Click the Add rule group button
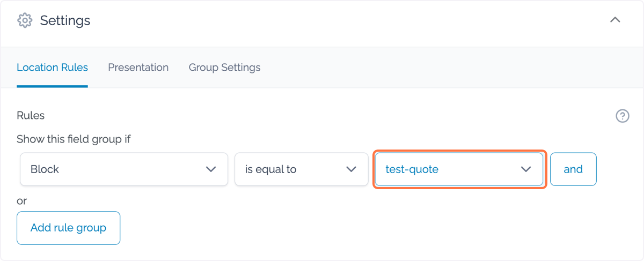The height and width of the screenshot is (261, 644). pyautogui.click(x=68, y=228)
